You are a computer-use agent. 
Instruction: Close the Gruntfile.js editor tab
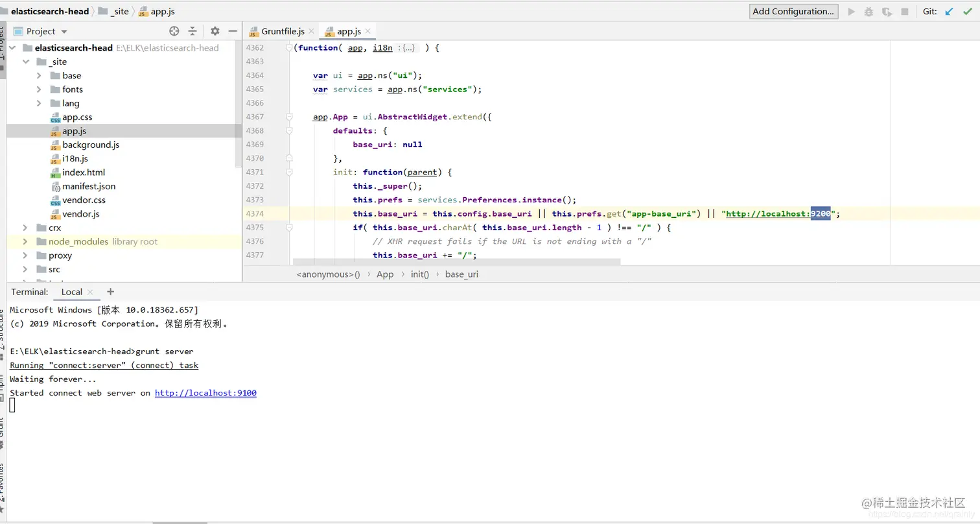click(311, 31)
